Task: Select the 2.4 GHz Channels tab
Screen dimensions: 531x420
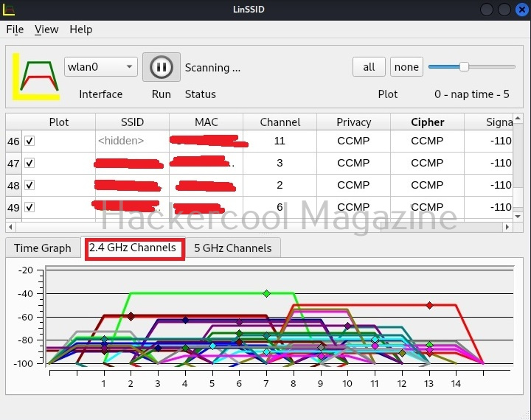Action: point(133,248)
